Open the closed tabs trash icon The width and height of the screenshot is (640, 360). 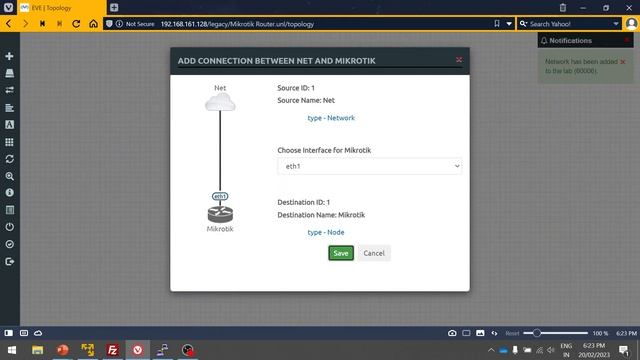click(563, 7)
